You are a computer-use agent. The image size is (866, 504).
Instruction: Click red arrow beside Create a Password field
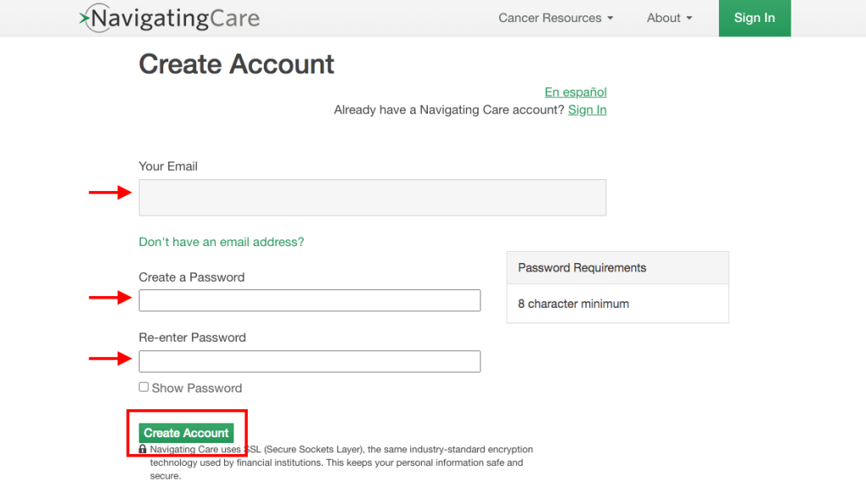[x=111, y=298]
